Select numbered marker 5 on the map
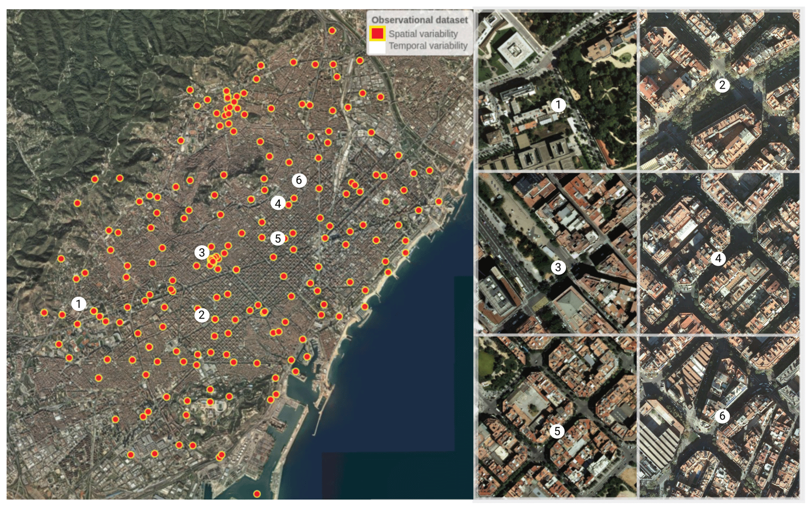 (278, 238)
